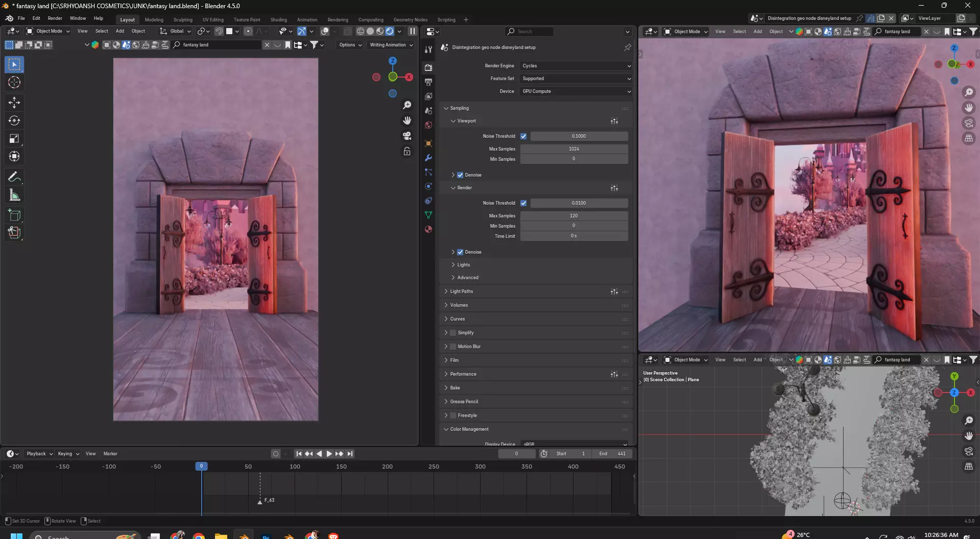Select the Scale tool

[x=14, y=138]
